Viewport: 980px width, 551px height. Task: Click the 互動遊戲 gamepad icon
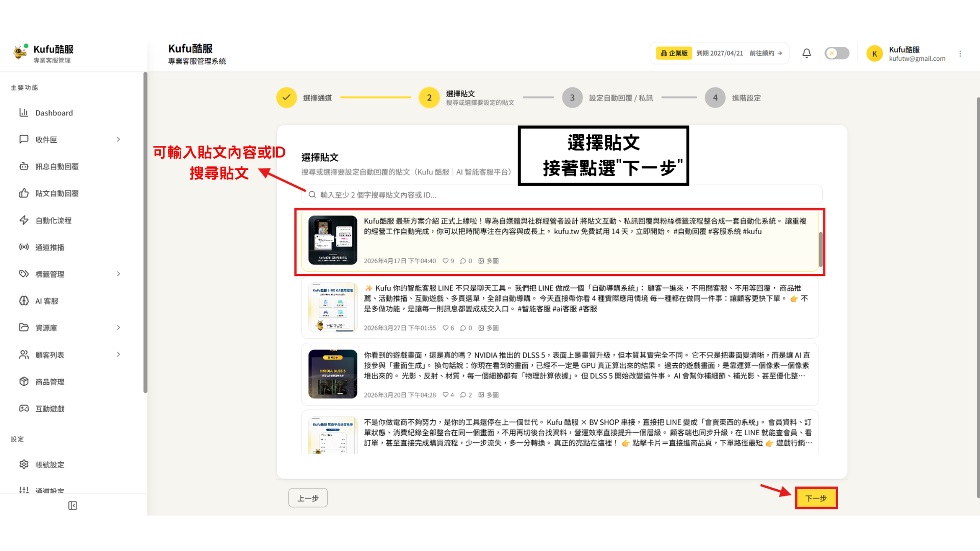coord(23,408)
